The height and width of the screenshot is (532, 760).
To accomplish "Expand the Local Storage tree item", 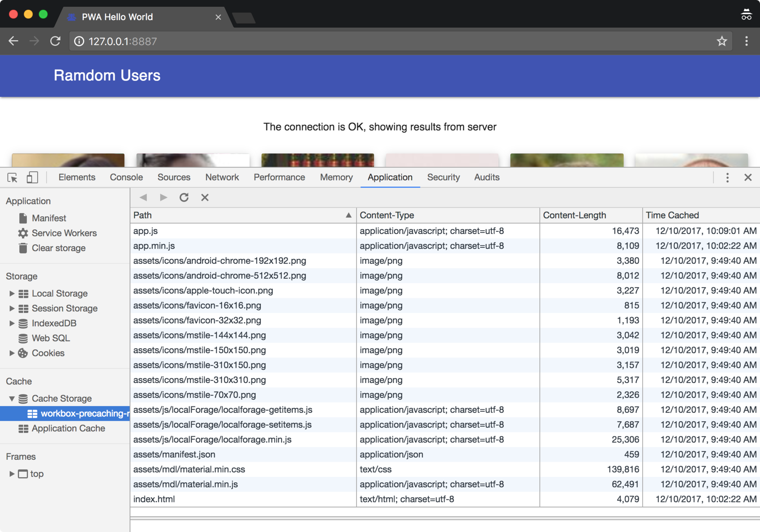I will (11, 294).
